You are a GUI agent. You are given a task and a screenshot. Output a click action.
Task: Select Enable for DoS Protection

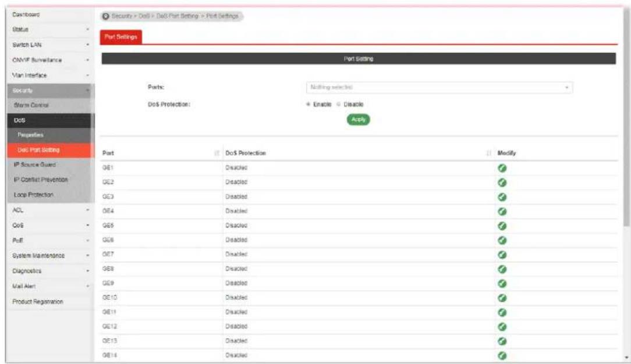[x=309, y=105]
